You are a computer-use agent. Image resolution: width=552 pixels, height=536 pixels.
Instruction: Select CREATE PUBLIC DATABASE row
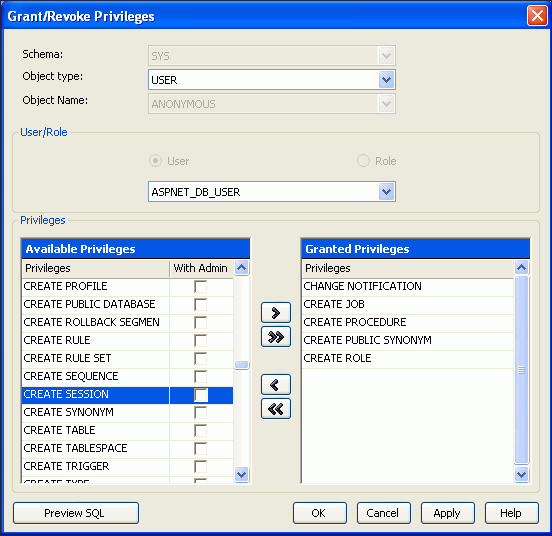click(x=96, y=304)
